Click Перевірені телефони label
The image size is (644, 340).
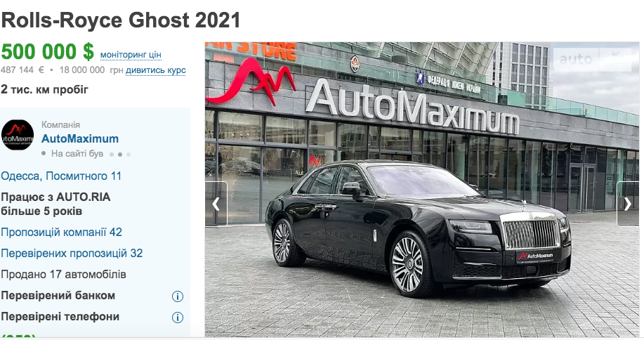pyautogui.click(x=60, y=317)
